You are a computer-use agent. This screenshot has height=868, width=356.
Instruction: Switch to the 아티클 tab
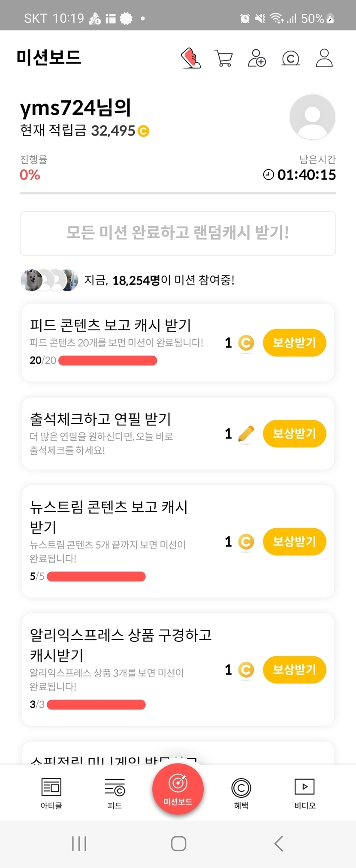pyautogui.click(x=51, y=793)
